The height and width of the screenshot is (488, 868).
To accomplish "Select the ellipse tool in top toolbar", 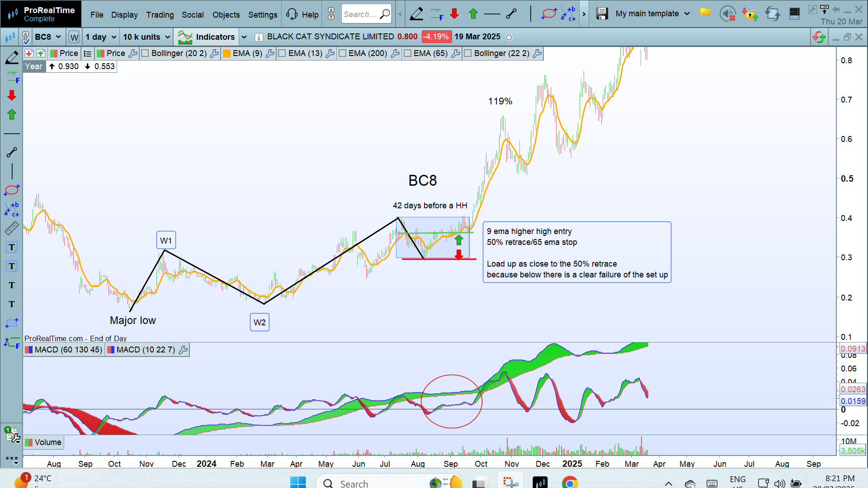I will click(549, 14).
